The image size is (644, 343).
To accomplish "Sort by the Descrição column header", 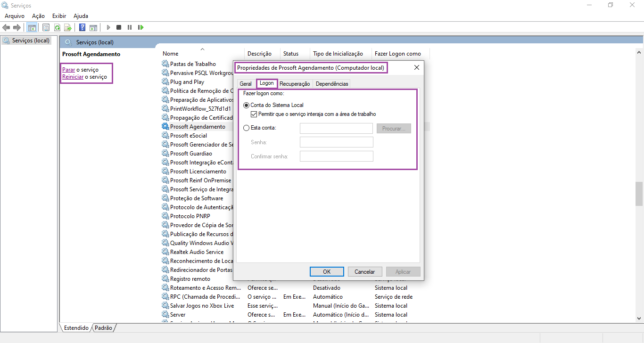I will pyautogui.click(x=262, y=54).
